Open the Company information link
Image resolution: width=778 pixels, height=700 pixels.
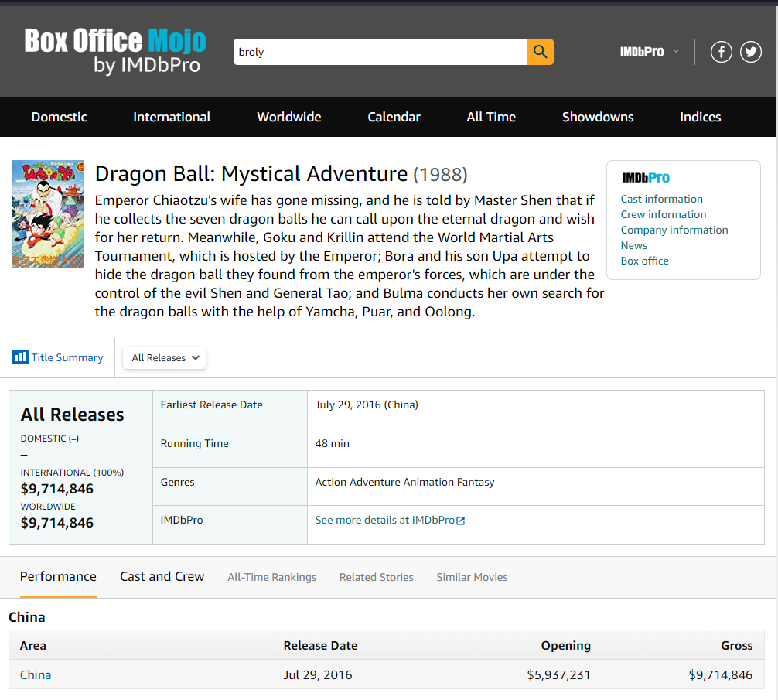[674, 230]
